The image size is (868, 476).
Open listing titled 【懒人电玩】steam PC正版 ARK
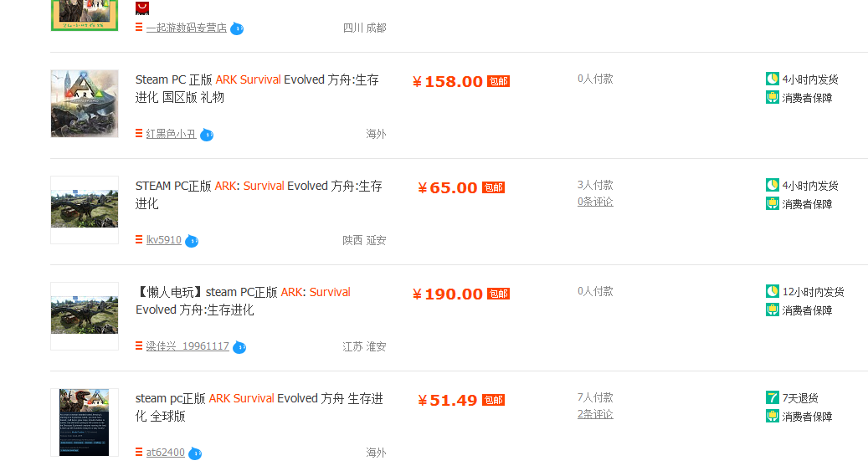[x=243, y=300]
